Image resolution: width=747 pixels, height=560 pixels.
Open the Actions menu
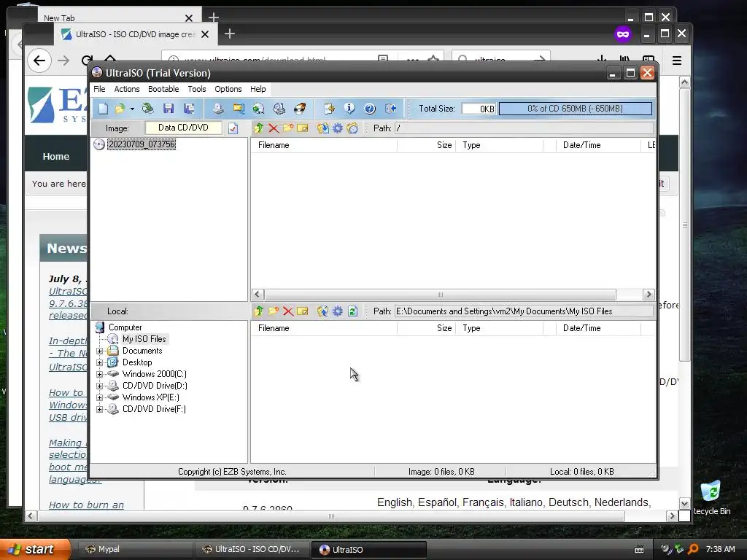click(127, 89)
